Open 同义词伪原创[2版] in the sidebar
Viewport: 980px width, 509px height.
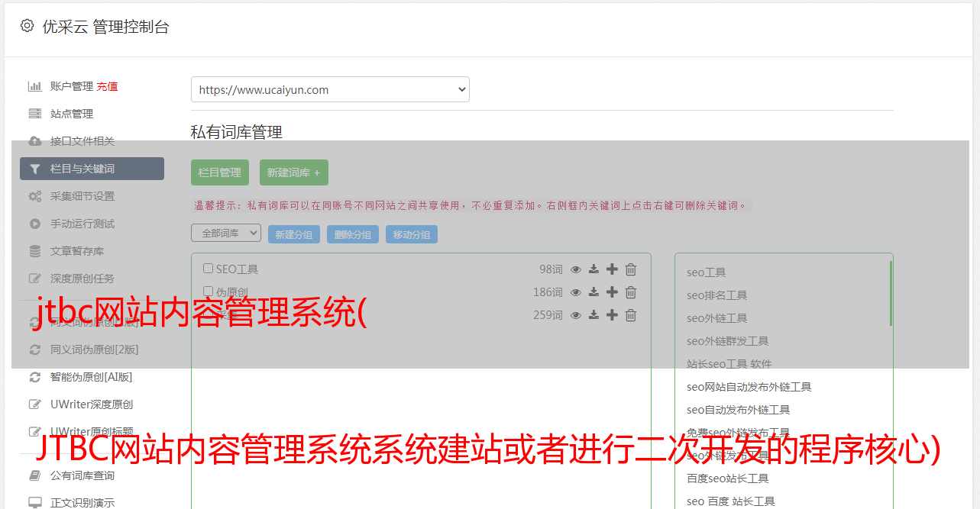pyautogui.click(x=95, y=350)
